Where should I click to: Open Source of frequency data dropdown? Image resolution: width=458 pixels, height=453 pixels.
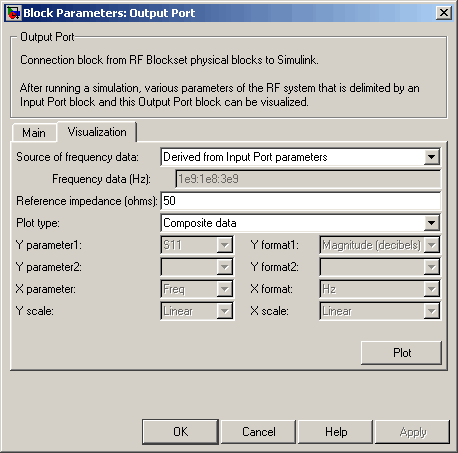(x=300, y=157)
